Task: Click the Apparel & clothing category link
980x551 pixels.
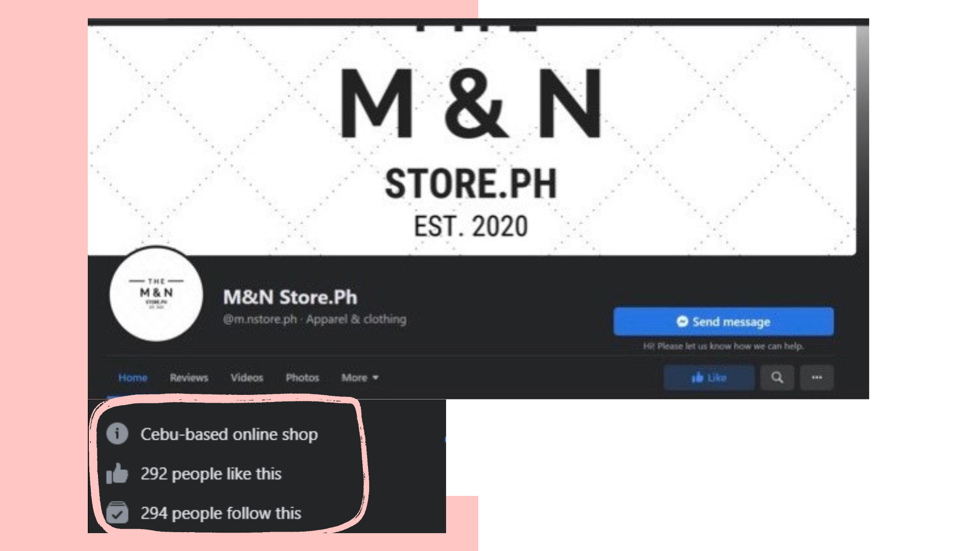Action: (x=356, y=319)
